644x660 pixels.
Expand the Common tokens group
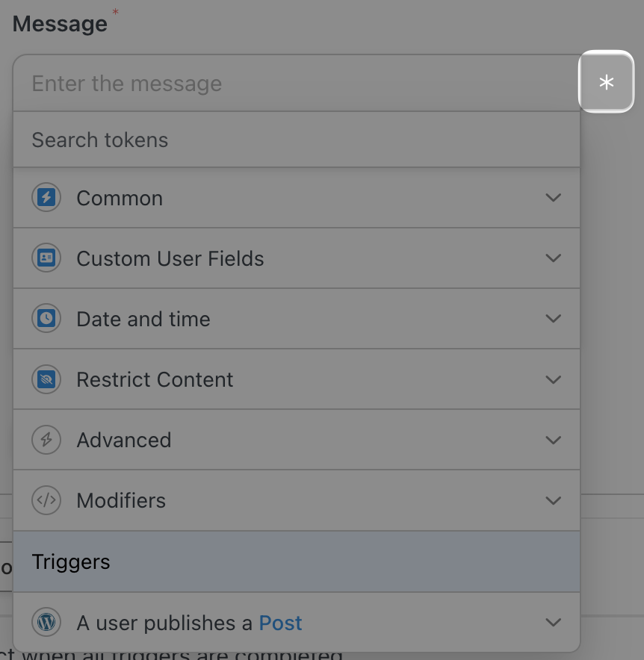554,197
